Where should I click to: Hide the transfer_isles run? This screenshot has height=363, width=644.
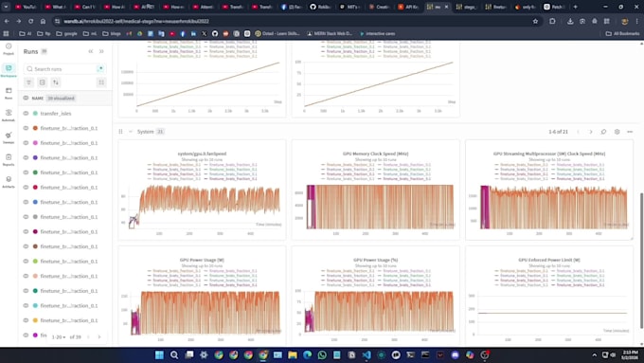click(x=26, y=113)
